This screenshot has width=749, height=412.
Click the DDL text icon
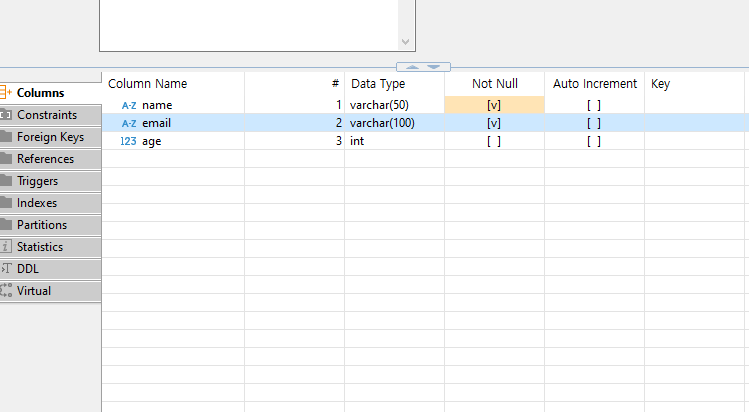pyautogui.click(x=6, y=268)
